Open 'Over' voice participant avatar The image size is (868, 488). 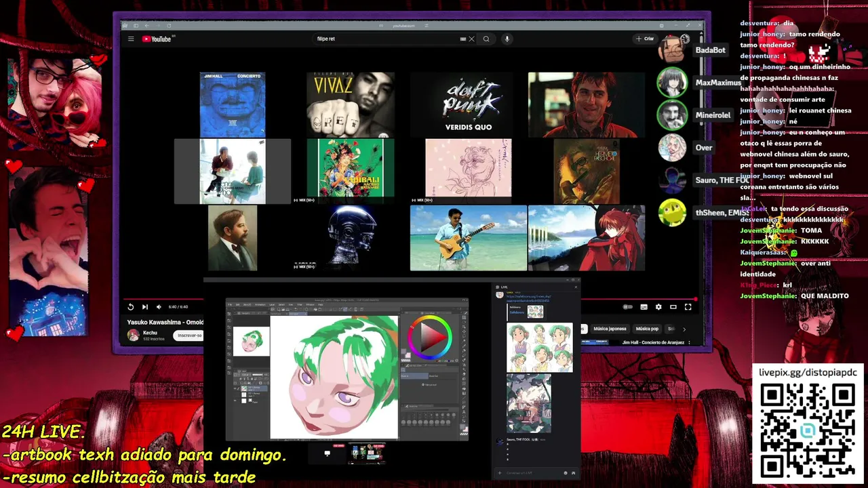click(672, 148)
